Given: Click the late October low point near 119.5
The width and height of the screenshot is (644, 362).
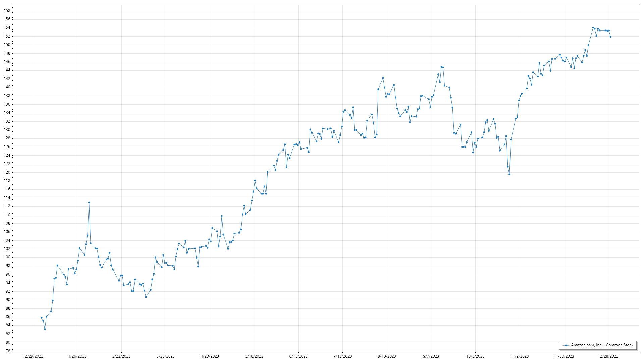Looking at the screenshot, I should (x=509, y=174).
